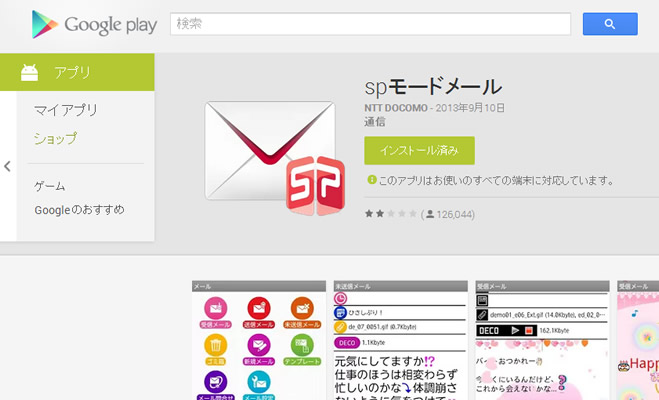
Task: Click the magenta DECO badge in second screenshot
Action: 347,343
